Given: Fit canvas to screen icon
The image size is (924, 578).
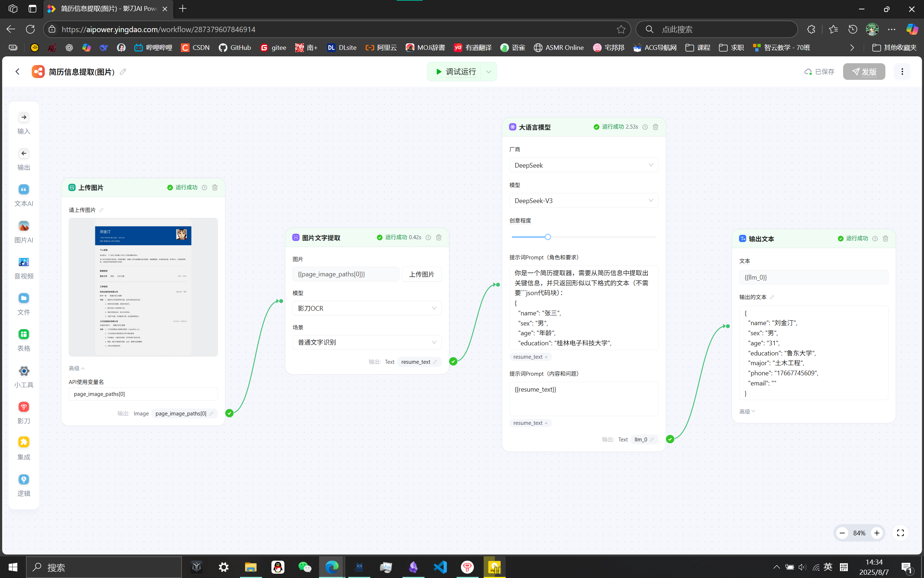Looking at the screenshot, I should click(900, 533).
